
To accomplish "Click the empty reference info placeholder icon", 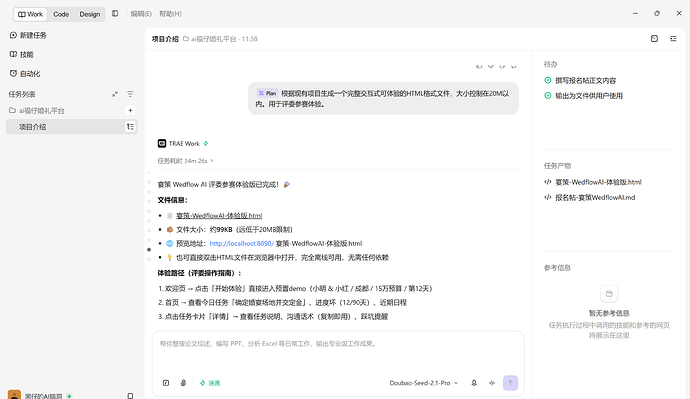I will (x=609, y=294).
